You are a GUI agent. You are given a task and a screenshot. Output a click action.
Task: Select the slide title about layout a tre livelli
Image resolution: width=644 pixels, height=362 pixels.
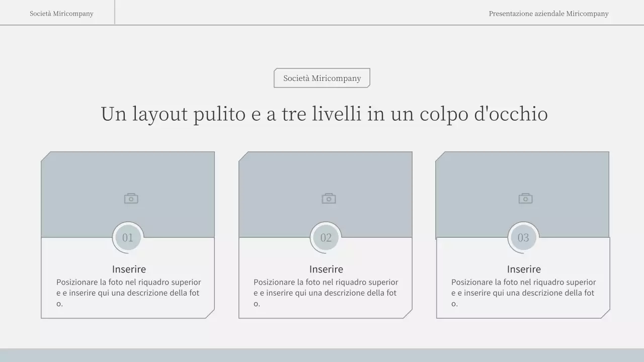point(325,114)
